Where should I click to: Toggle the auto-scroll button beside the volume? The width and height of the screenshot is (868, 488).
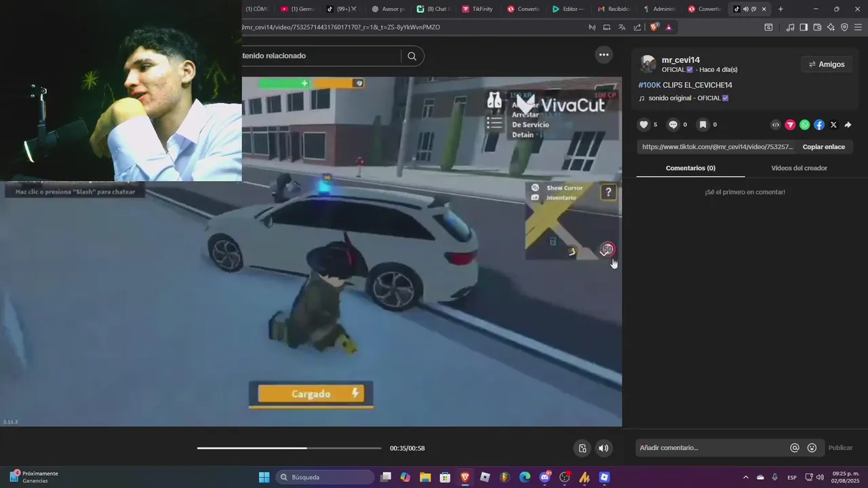[583, 448]
